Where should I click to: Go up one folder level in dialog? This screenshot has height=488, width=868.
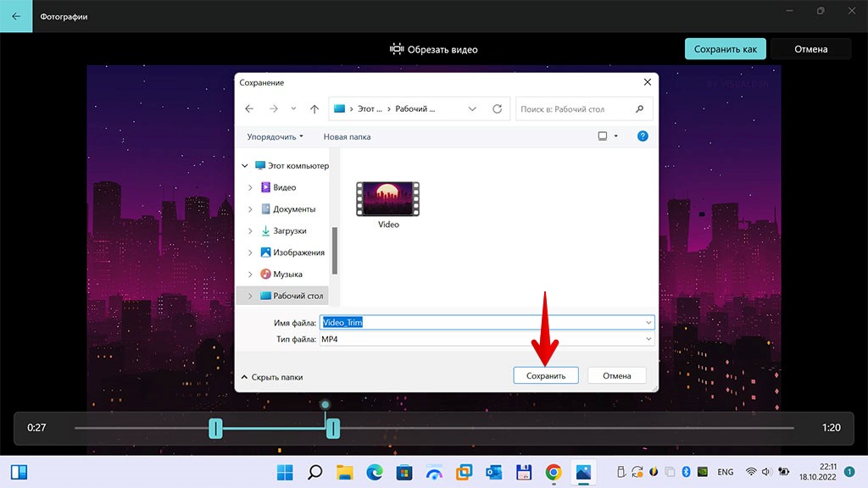[x=314, y=109]
